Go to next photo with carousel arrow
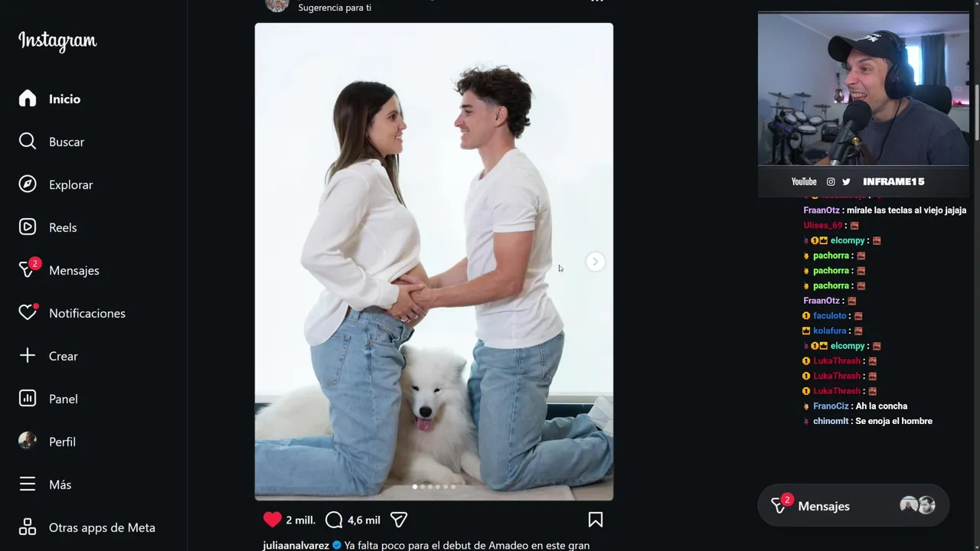 coord(595,262)
